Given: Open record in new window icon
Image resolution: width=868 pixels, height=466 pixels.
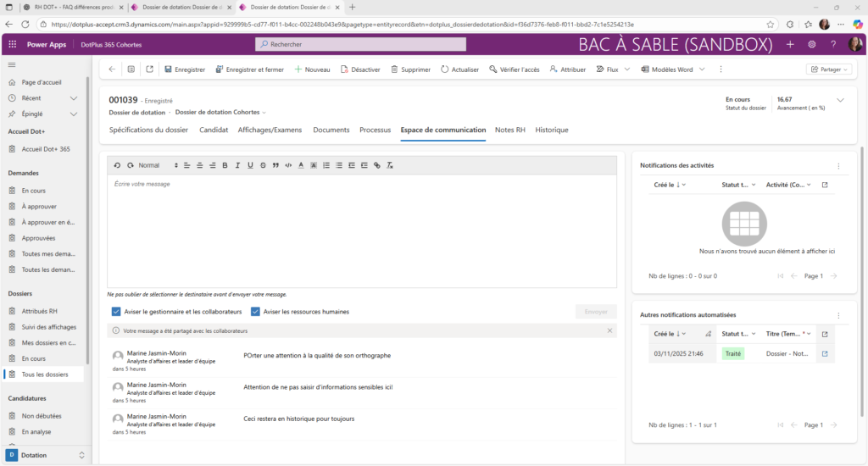Looking at the screenshot, I should (150, 69).
